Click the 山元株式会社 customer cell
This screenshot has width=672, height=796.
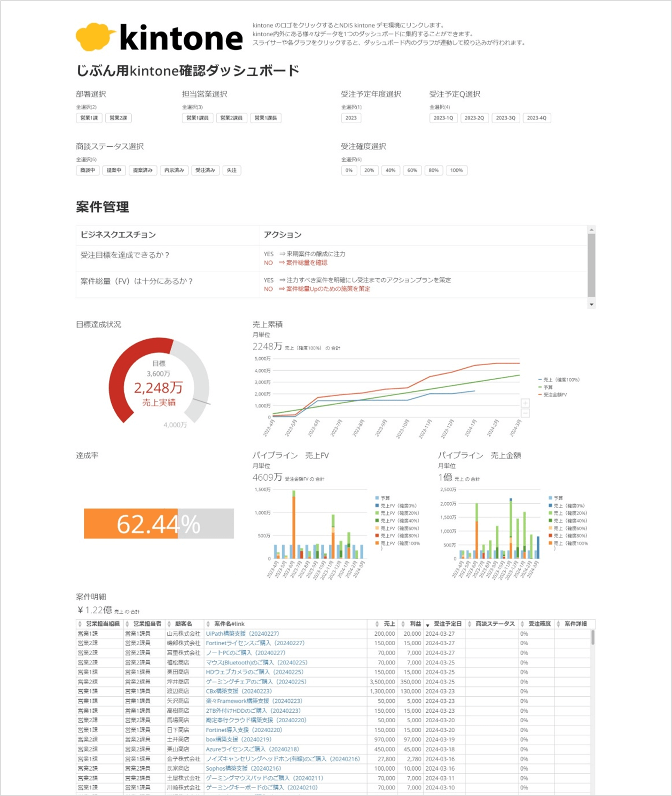point(184,634)
